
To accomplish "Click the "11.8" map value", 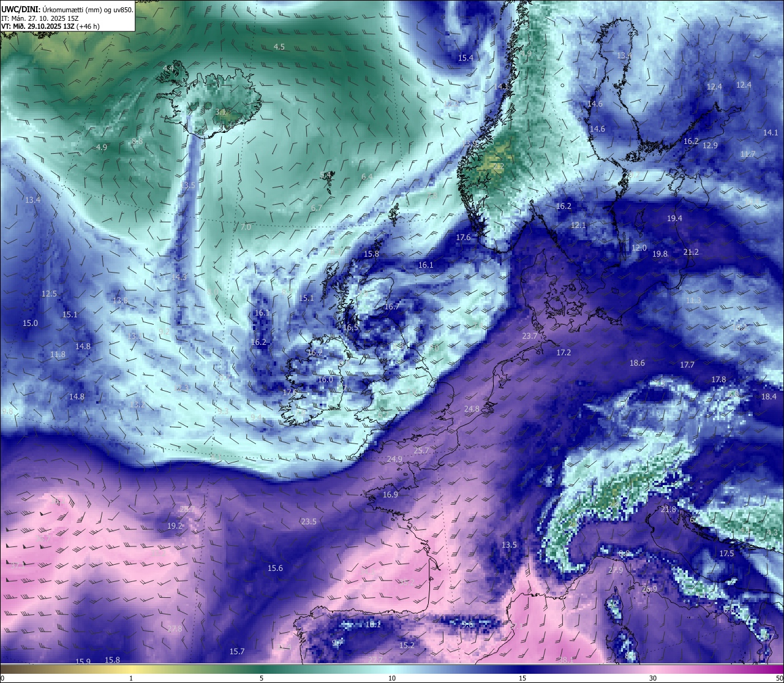I will pyautogui.click(x=58, y=355).
